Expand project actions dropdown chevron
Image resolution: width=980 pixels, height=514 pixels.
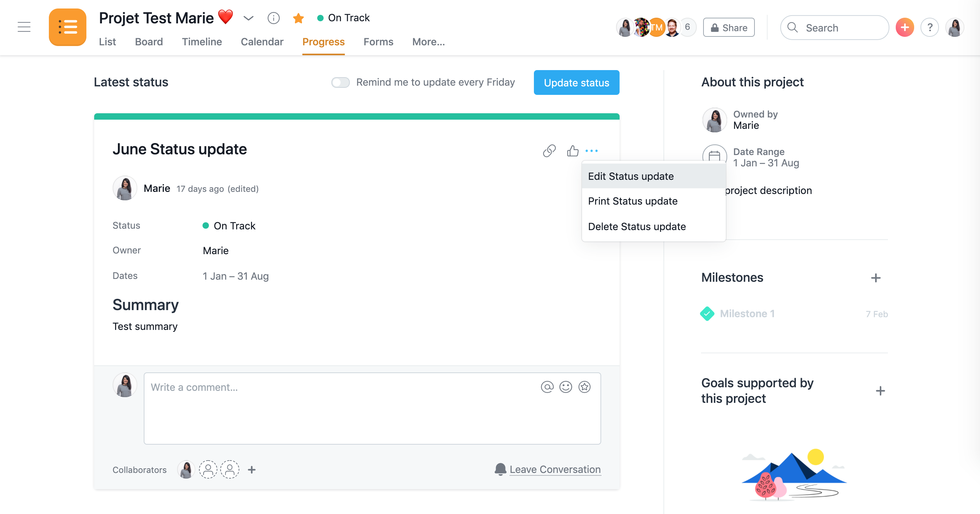tap(249, 18)
